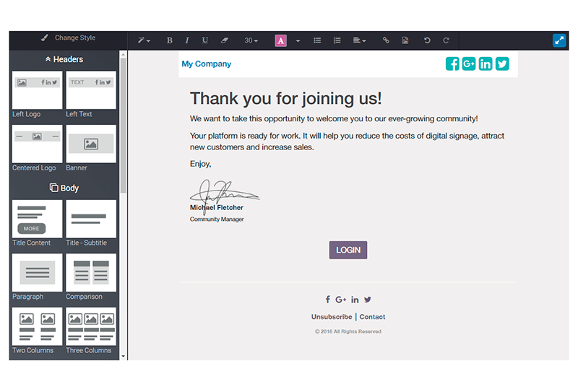This screenshot has height=392, width=578.
Task: Open the font color dropdown arrow
Action: pyautogui.click(x=298, y=41)
